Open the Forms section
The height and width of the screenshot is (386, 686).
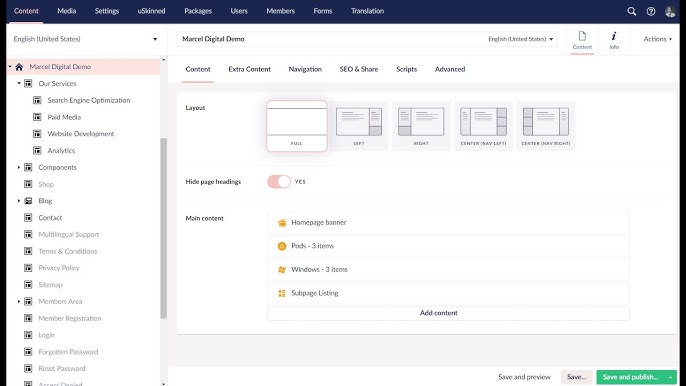[322, 11]
